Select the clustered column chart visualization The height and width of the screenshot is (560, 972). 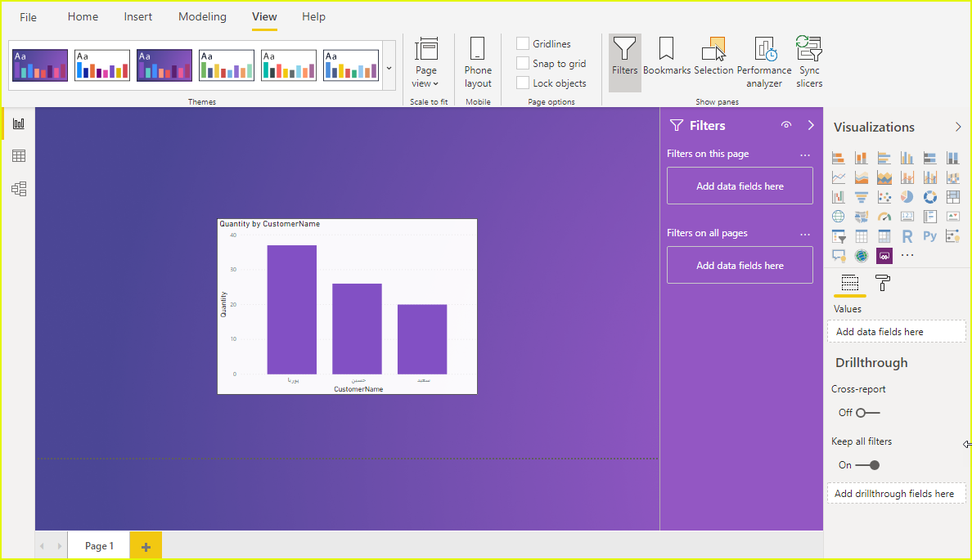click(907, 158)
